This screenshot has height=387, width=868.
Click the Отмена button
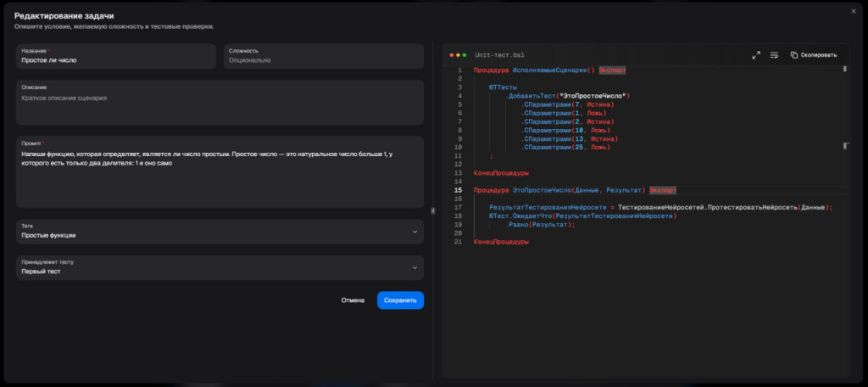353,300
